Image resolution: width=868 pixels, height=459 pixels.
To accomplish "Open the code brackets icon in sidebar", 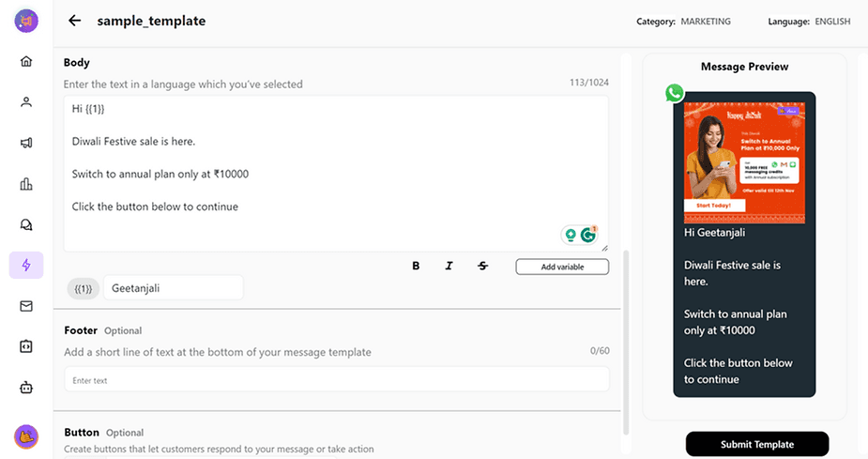I will pyautogui.click(x=26, y=346).
